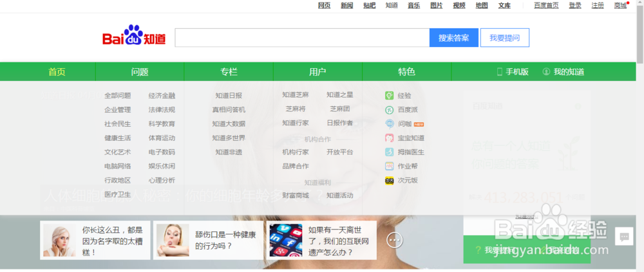Screen dimensions: 644x272
Task: Choose 全部问题 category
Action: click(x=117, y=96)
